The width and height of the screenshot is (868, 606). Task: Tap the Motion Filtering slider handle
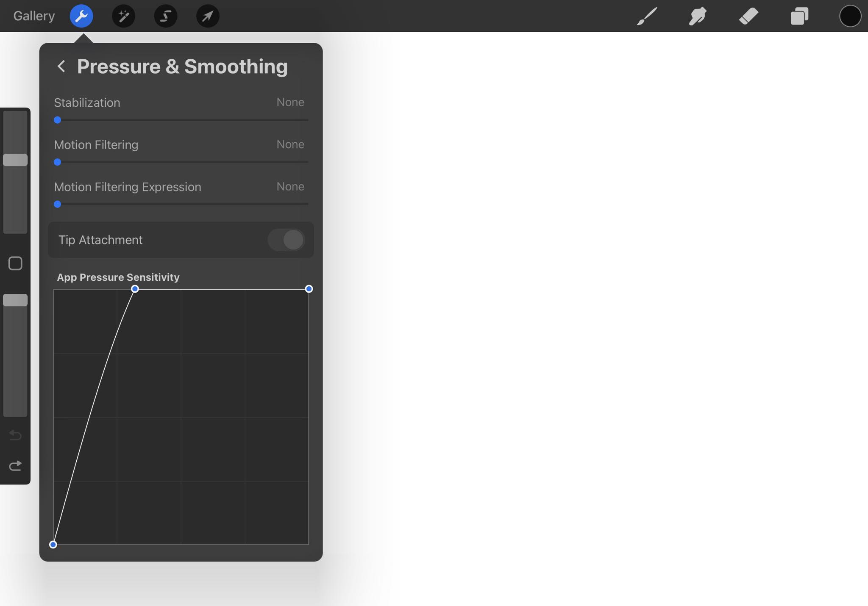click(57, 162)
